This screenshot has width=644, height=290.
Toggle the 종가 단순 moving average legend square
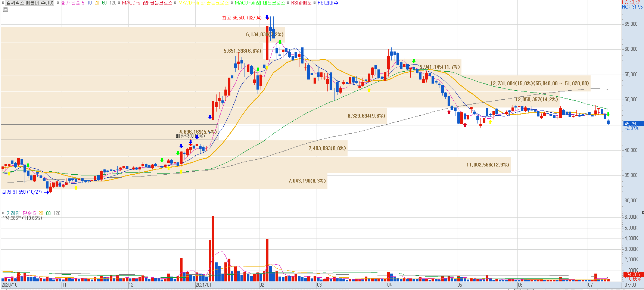pos(58,3)
